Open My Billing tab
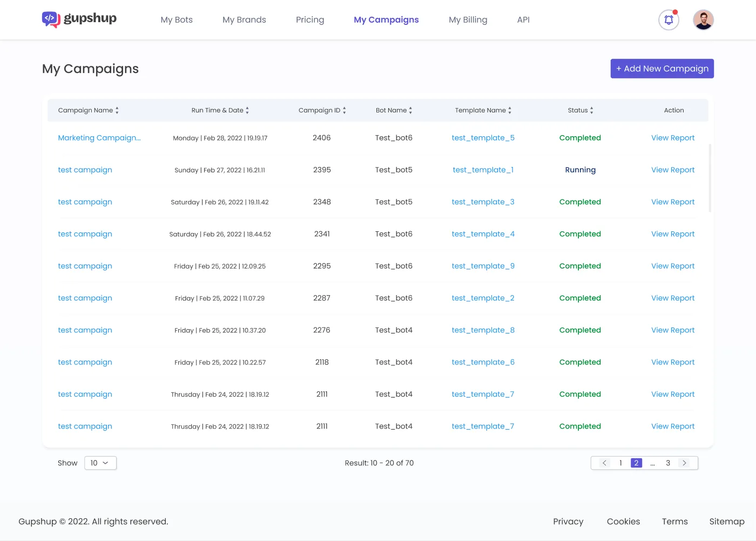The height and width of the screenshot is (541, 756). (x=468, y=20)
